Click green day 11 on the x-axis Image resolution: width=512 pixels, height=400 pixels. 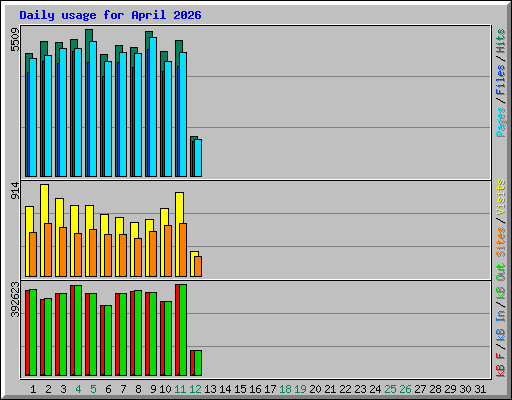(x=180, y=389)
